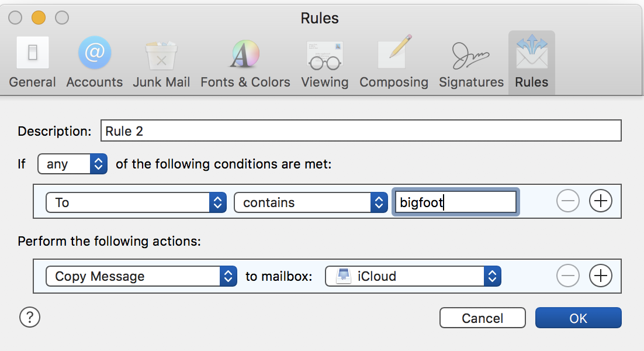Add a new condition with plus button
This screenshot has width=644, height=351.
601,202
